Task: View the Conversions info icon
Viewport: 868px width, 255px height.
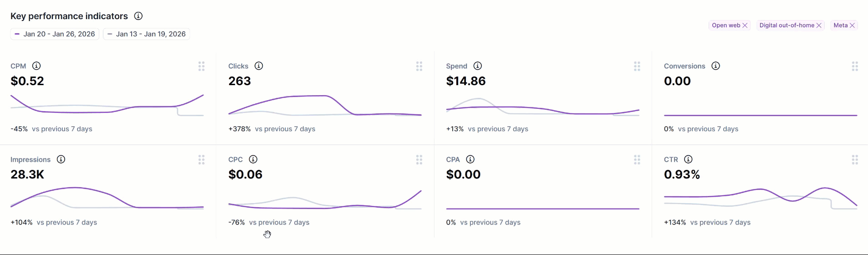Action: pyautogui.click(x=716, y=66)
